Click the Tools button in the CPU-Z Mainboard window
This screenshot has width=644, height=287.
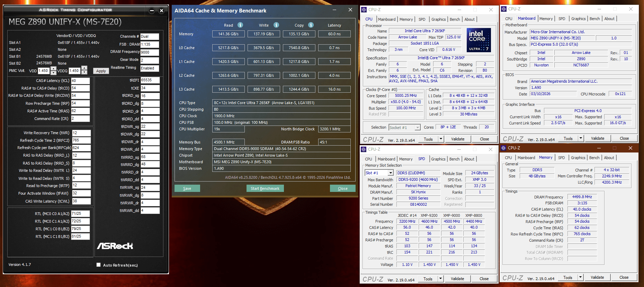[568, 138]
